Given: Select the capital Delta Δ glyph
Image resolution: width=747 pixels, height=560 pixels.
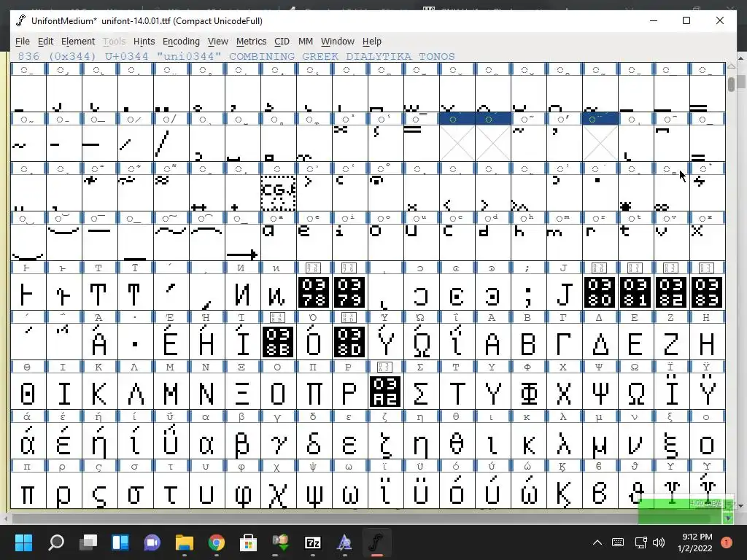Looking at the screenshot, I should tap(600, 341).
